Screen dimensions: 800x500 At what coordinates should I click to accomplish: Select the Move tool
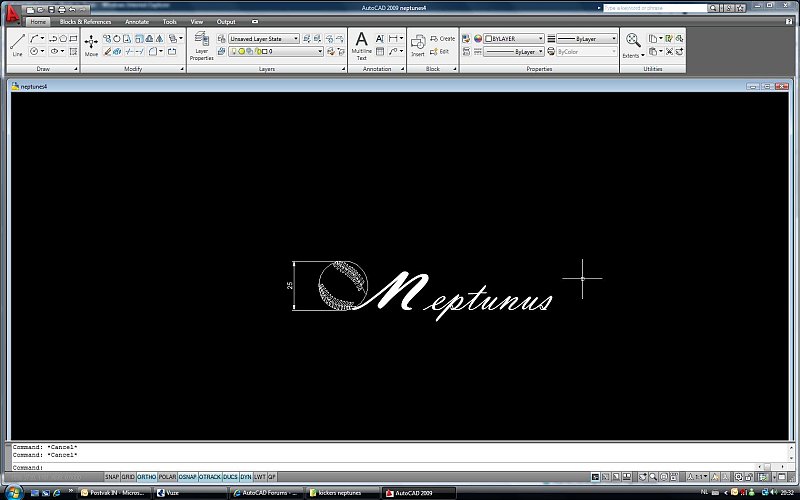coord(91,45)
